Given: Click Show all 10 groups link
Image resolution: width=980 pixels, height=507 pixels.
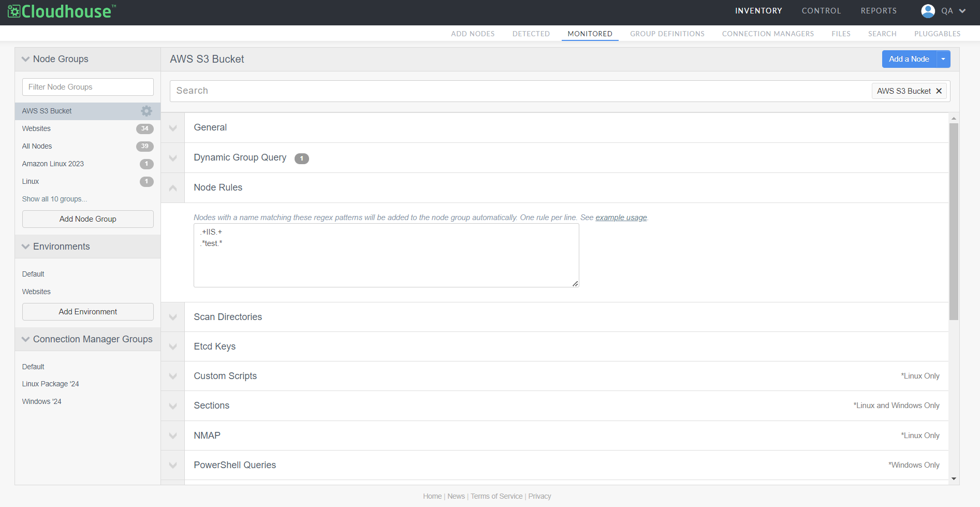Looking at the screenshot, I should coord(54,199).
